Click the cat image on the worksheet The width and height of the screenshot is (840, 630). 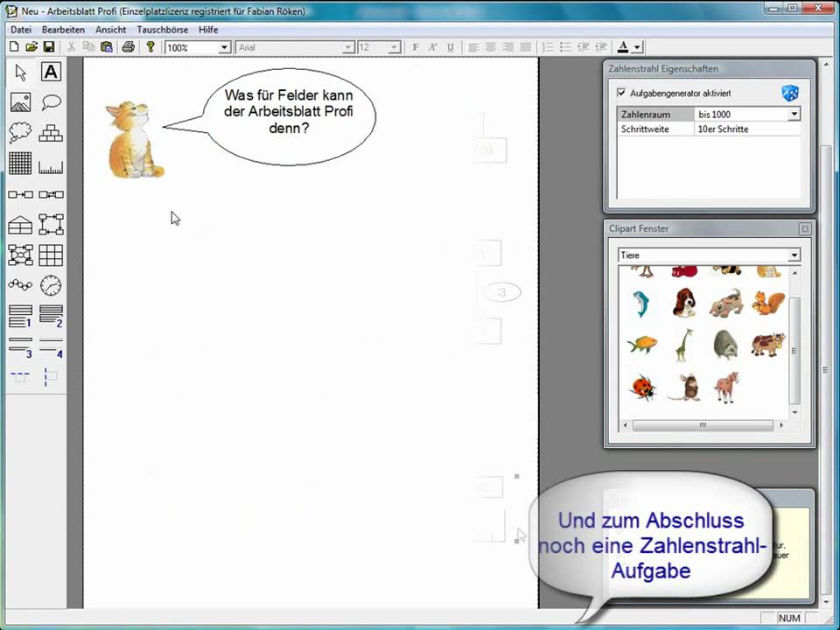pos(133,139)
